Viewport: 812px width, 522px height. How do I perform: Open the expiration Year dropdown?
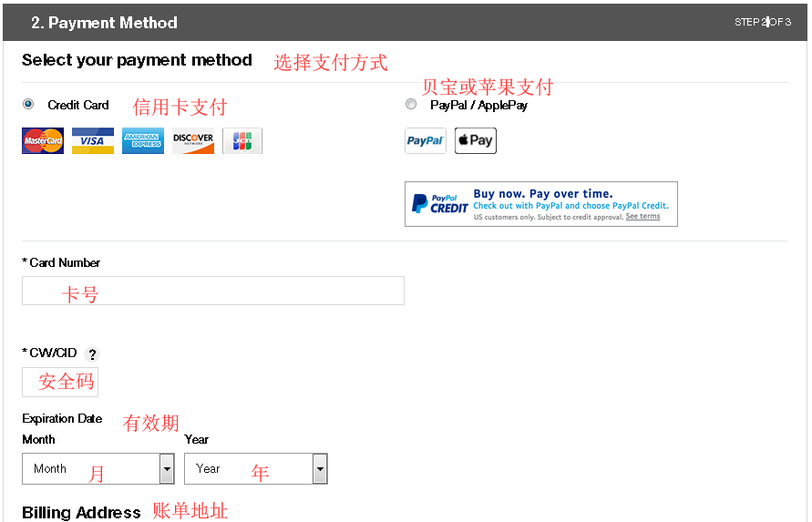point(248,469)
